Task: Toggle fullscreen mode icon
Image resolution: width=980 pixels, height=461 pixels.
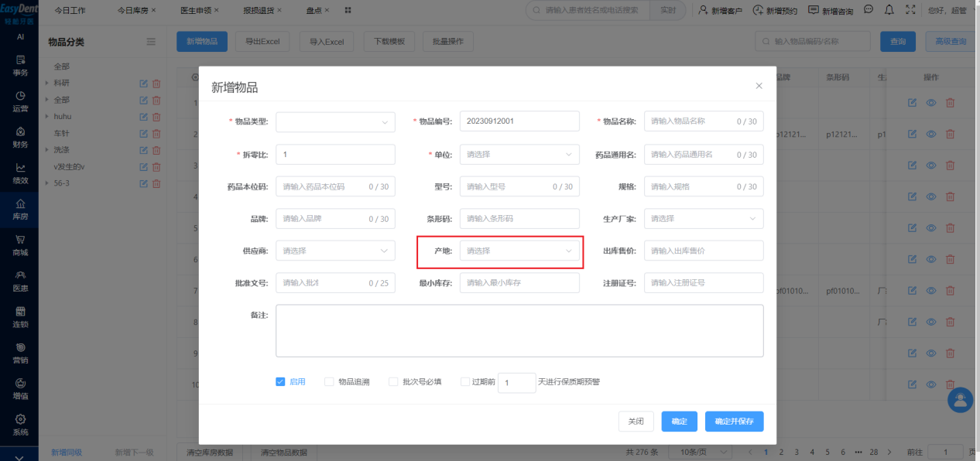Action: pos(910,10)
